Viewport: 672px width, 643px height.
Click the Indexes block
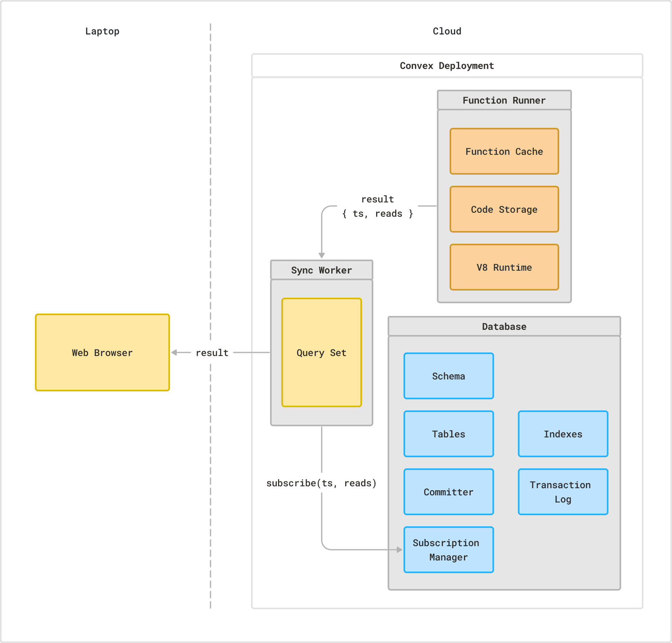pos(562,433)
